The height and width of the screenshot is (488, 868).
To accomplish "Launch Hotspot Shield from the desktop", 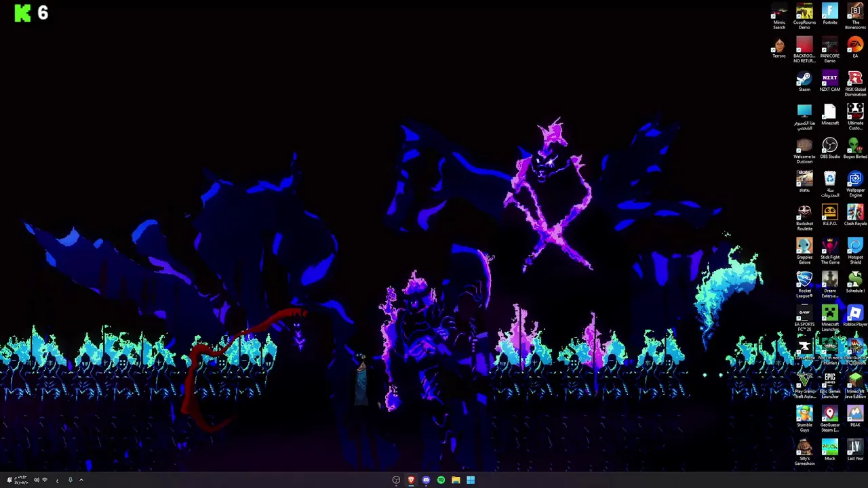I will (x=855, y=251).
